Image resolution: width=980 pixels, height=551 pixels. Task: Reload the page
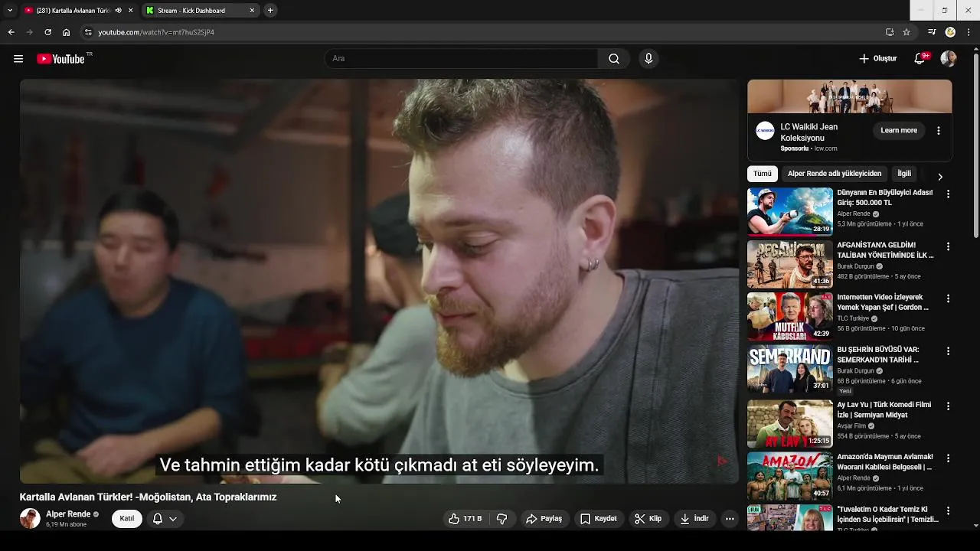coord(47,32)
